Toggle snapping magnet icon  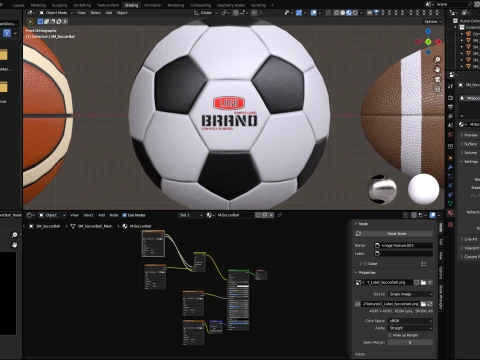[x=236, y=13]
